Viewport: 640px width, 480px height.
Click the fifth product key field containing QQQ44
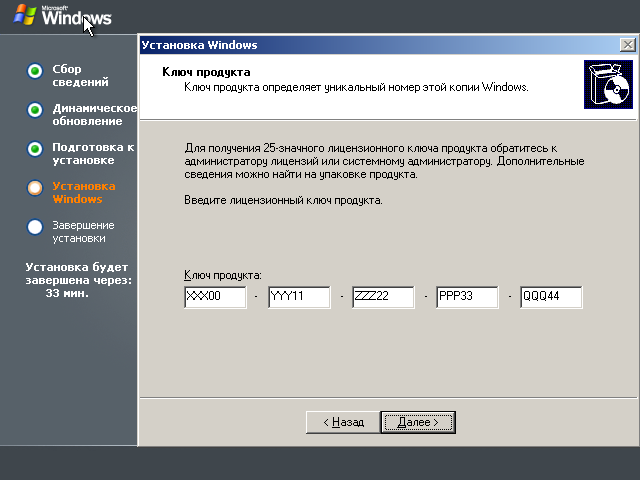tap(551, 297)
